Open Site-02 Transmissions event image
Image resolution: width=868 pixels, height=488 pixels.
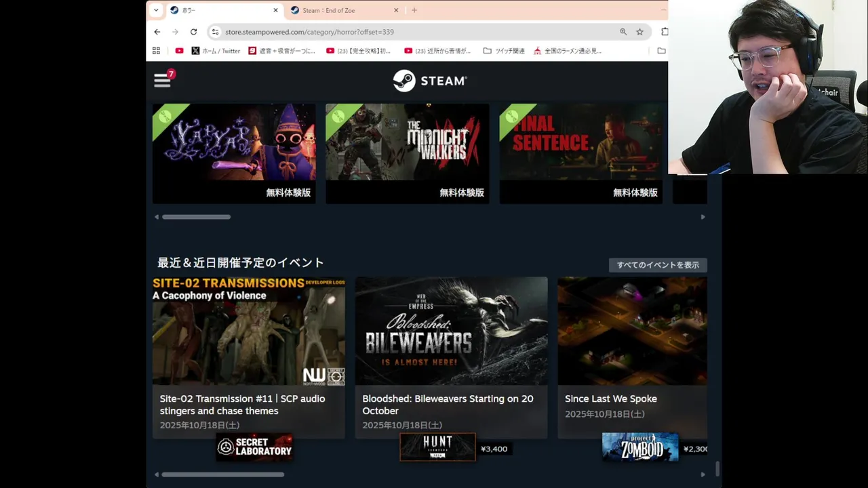click(249, 331)
